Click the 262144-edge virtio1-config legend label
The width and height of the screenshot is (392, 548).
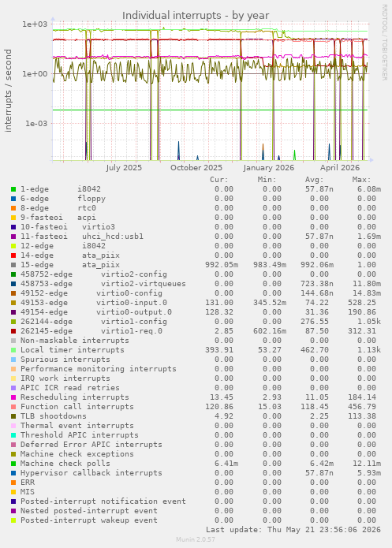pos(94,322)
